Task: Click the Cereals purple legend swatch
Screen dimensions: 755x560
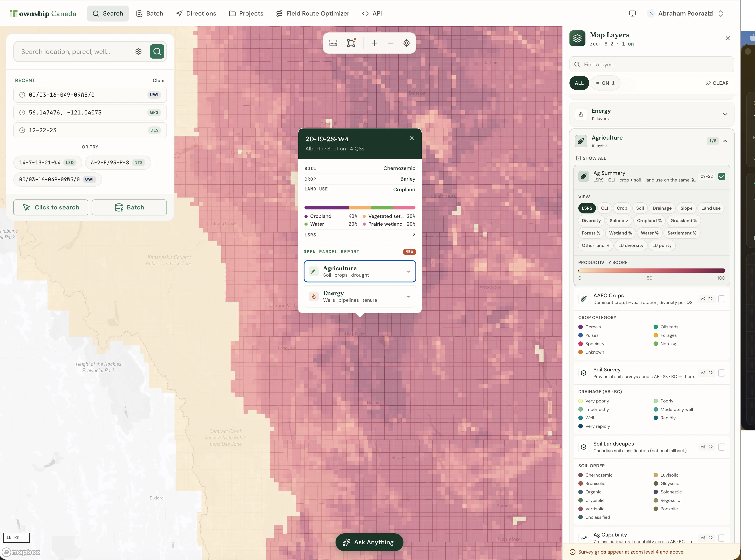Action: click(x=580, y=327)
